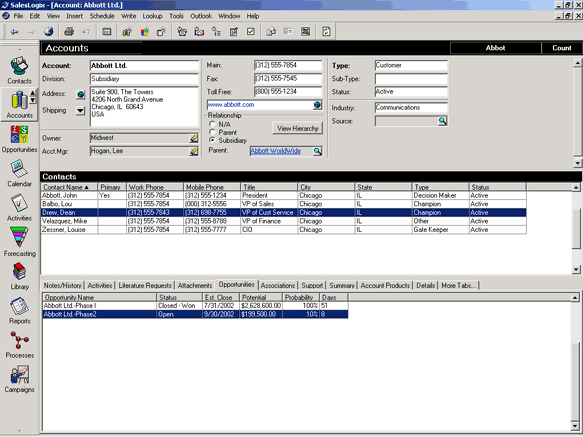Click the new opportunity colored squares icon
The image size is (583, 437).
145,32
